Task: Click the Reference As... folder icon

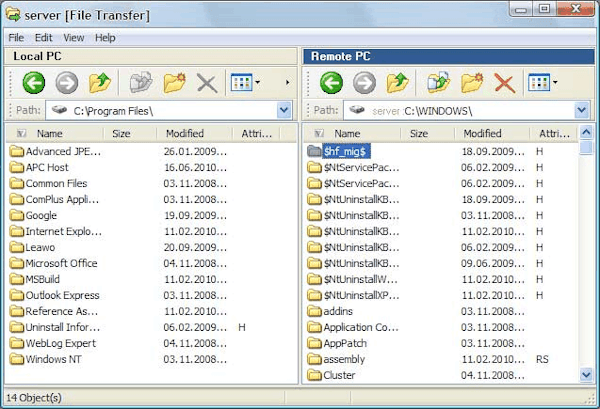Action: click(x=17, y=311)
